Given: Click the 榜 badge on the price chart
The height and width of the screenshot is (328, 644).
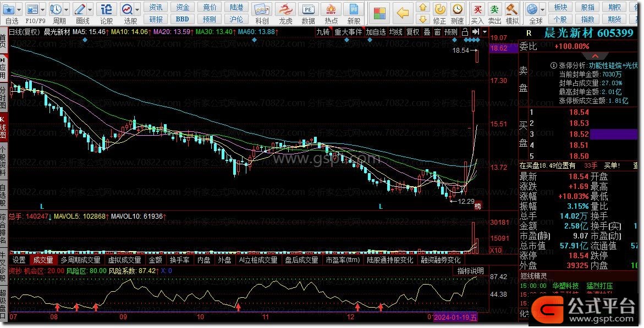Looking at the screenshot, I should point(478,206).
